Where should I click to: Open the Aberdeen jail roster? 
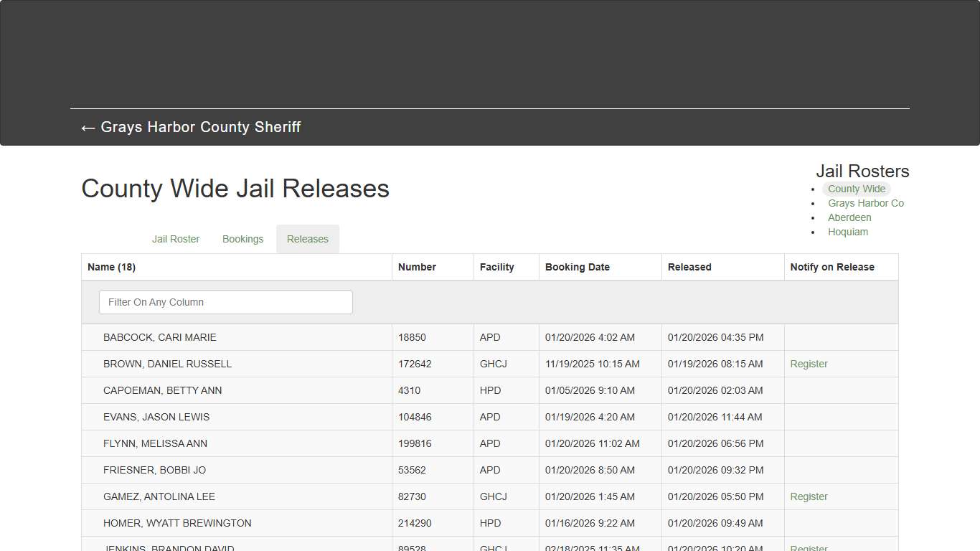point(849,217)
